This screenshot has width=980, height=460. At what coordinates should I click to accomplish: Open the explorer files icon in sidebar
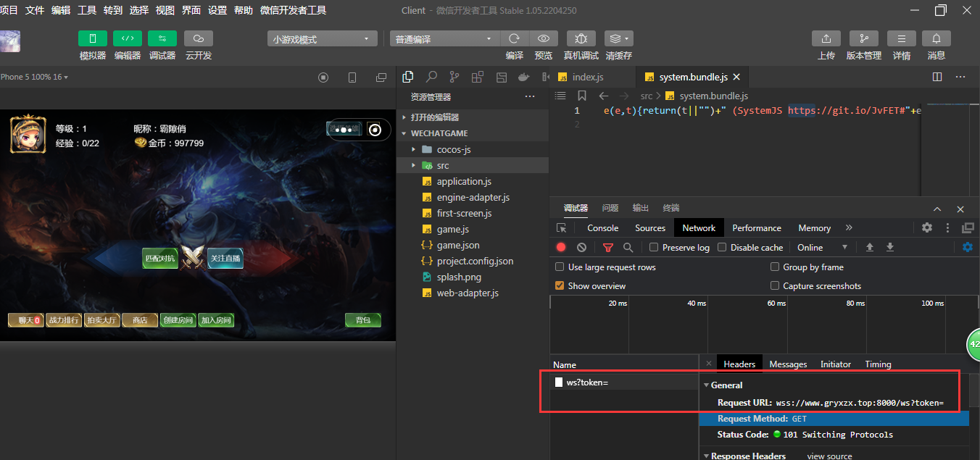coord(408,77)
